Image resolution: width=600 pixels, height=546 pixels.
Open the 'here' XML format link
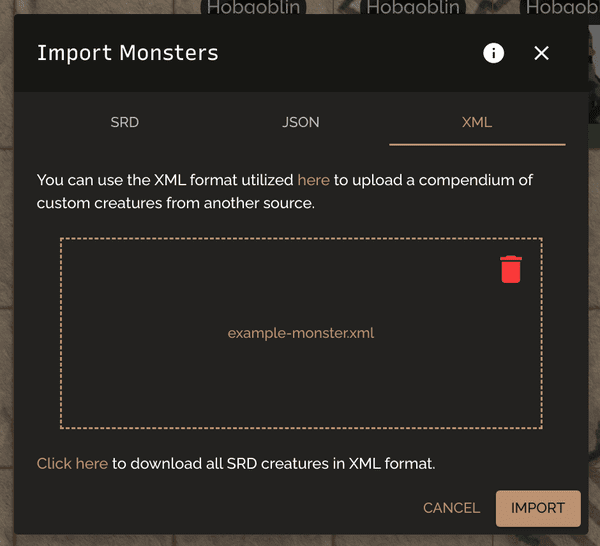[x=313, y=180]
